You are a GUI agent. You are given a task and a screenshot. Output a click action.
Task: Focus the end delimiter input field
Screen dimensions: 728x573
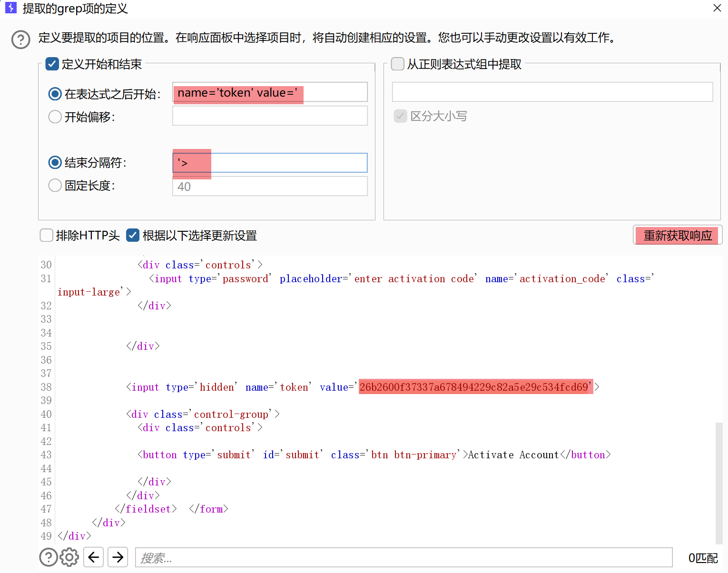coord(270,163)
